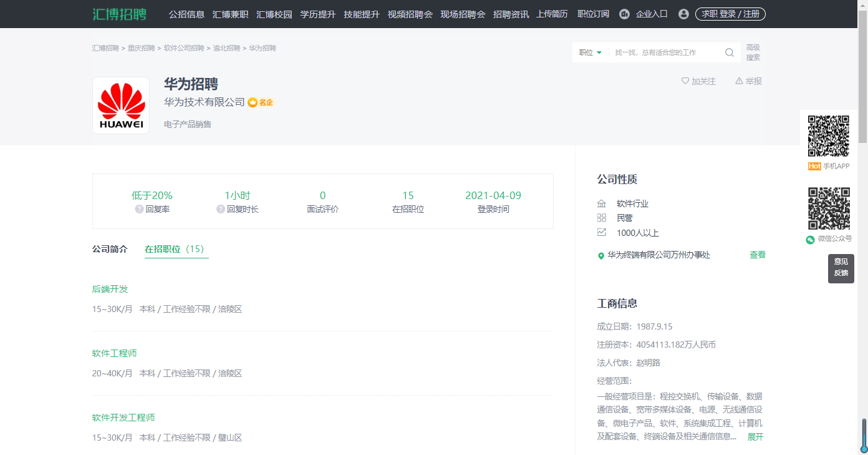The width and height of the screenshot is (868, 455).
Task: Open 学历提升 in the navigation
Action: (318, 14)
